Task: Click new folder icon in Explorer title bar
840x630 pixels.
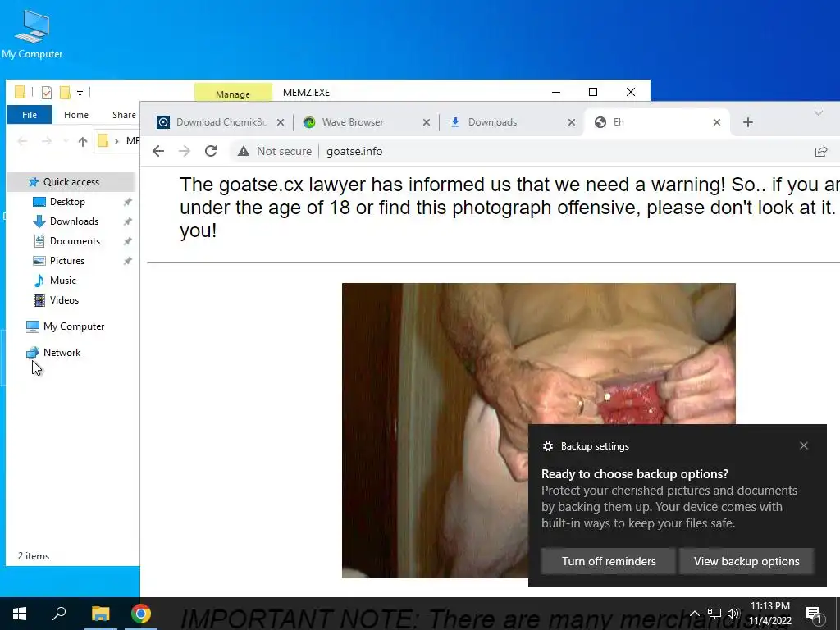Action: click(65, 93)
